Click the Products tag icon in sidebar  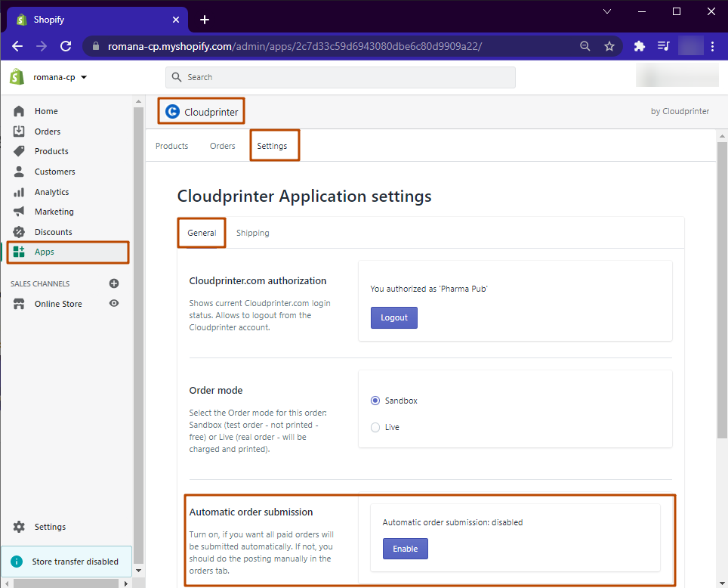(19, 151)
